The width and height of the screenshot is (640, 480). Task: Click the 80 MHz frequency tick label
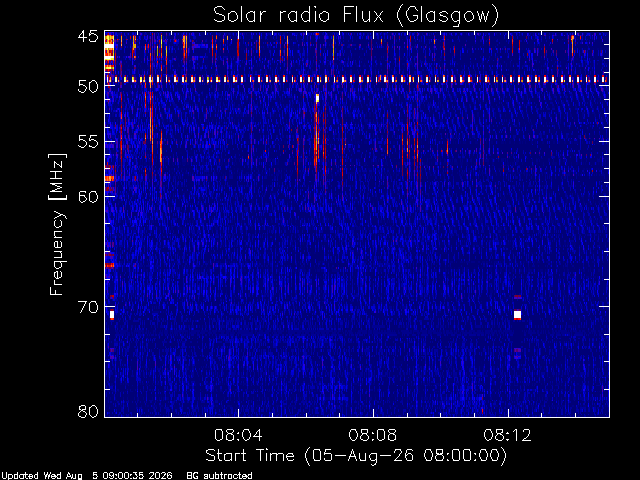point(88,411)
